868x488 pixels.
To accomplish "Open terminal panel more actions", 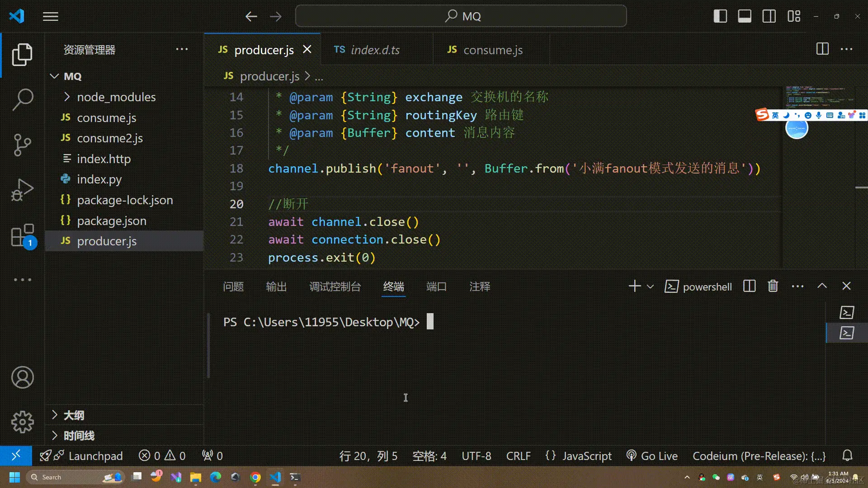I will coord(797,286).
